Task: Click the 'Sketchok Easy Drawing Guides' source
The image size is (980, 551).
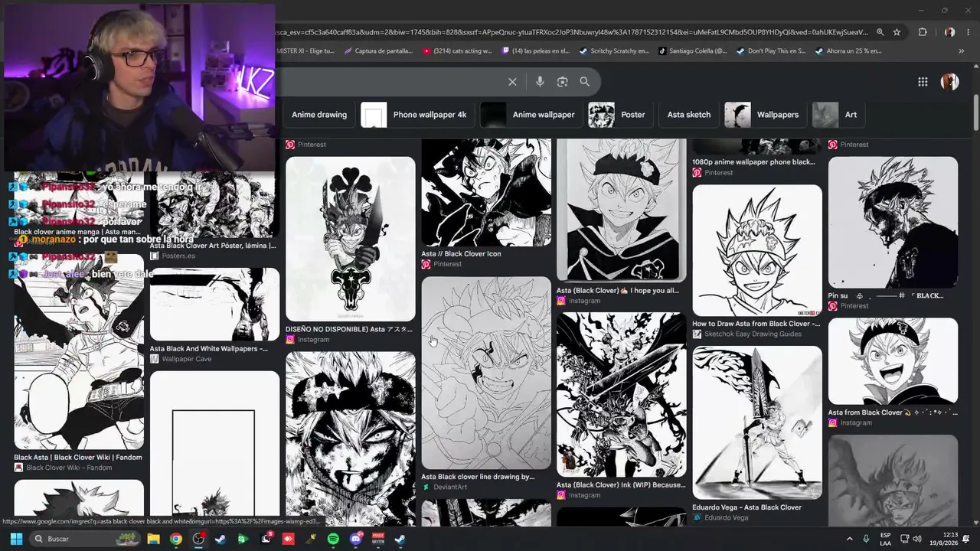Action: coord(753,334)
